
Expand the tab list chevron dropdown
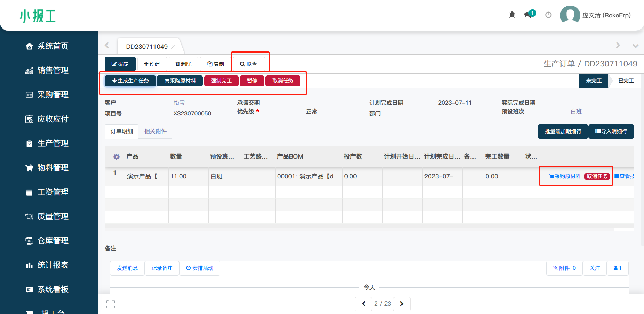point(635,46)
